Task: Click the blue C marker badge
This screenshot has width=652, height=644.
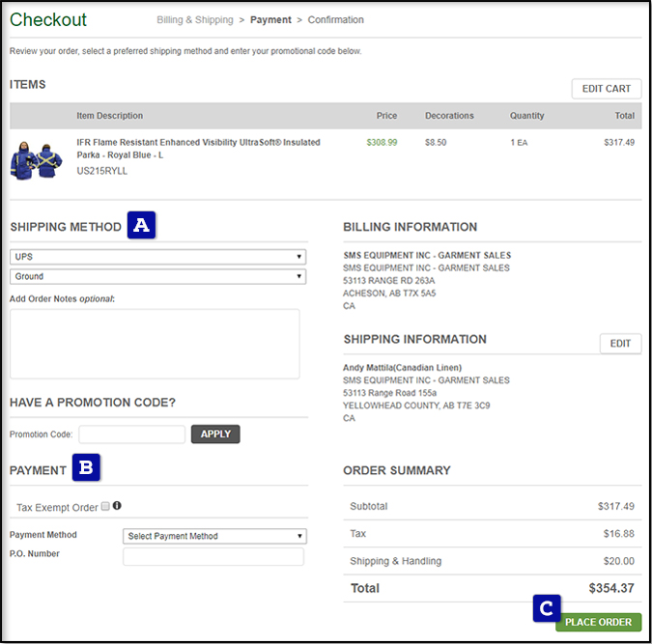Action: click(x=546, y=608)
